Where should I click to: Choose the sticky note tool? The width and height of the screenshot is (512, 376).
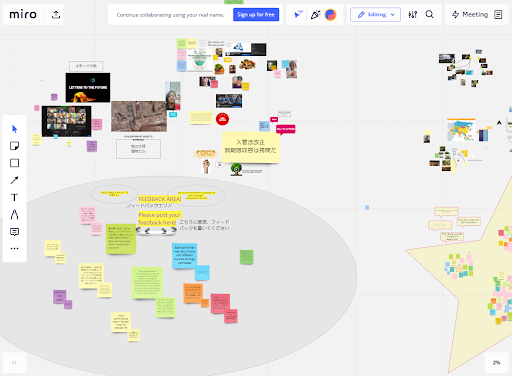[14, 146]
